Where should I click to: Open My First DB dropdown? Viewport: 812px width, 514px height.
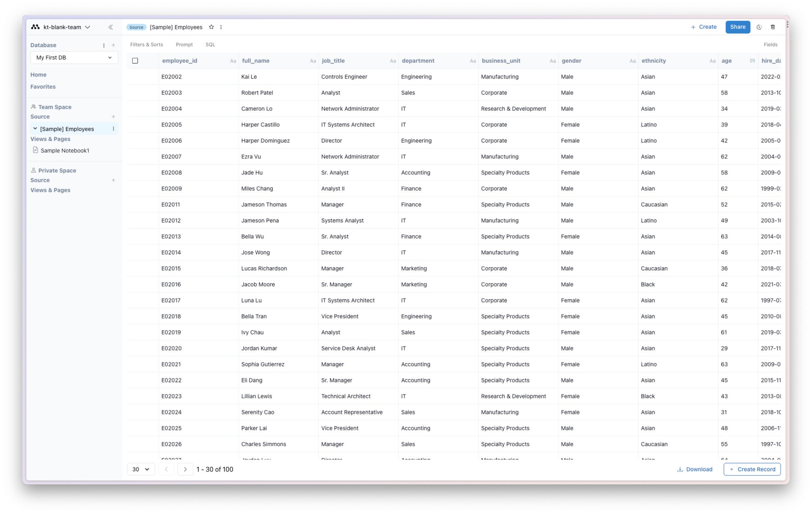(74, 57)
